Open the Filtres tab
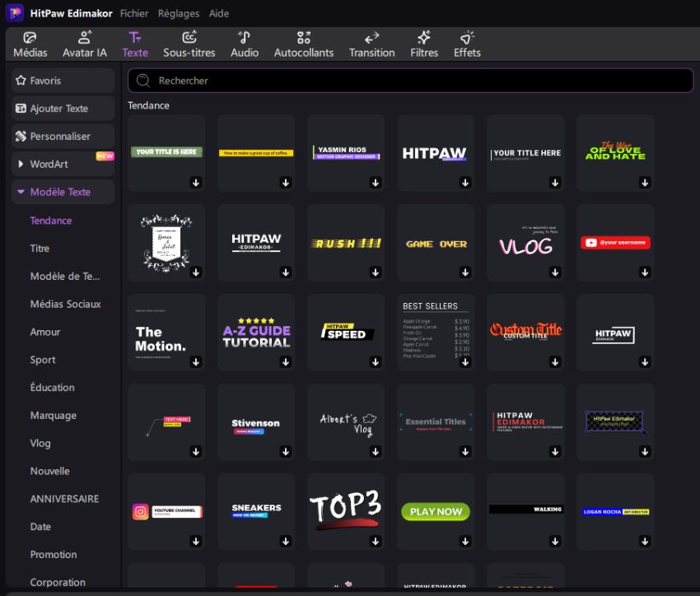700x596 pixels. [x=424, y=44]
